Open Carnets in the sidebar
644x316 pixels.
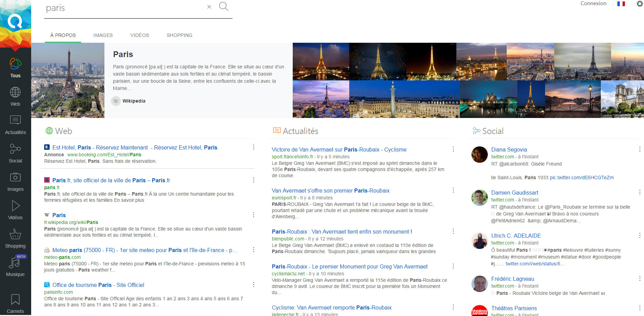tap(15, 304)
